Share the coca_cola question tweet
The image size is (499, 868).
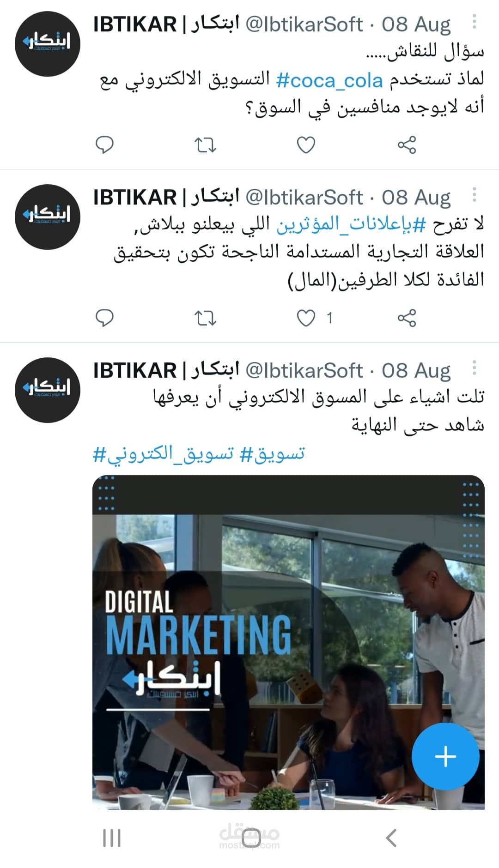click(x=407, y=145)
